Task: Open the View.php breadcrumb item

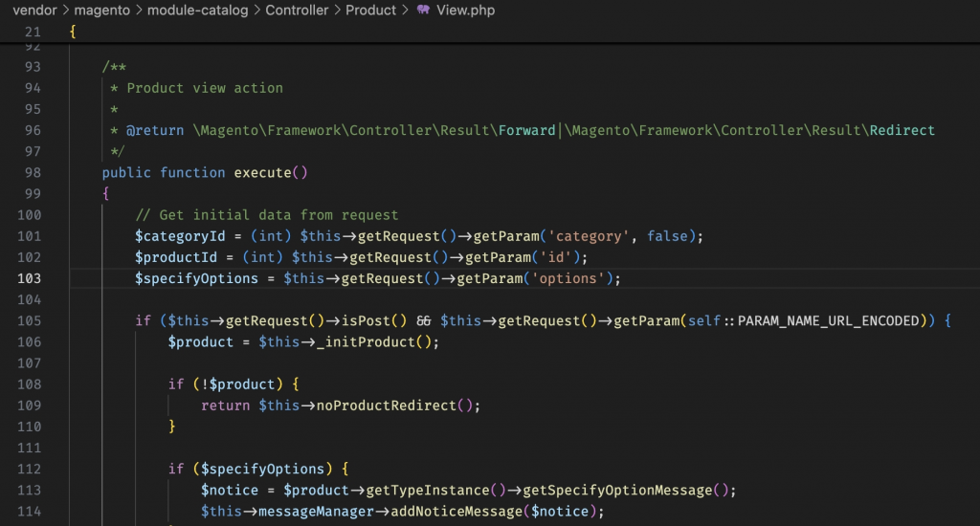Action: [466, 10]
